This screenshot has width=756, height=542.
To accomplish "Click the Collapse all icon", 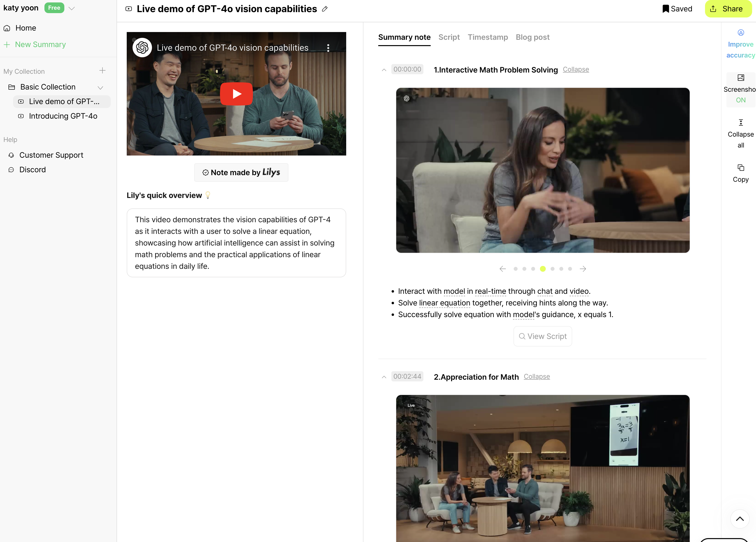I will point(741,123).
